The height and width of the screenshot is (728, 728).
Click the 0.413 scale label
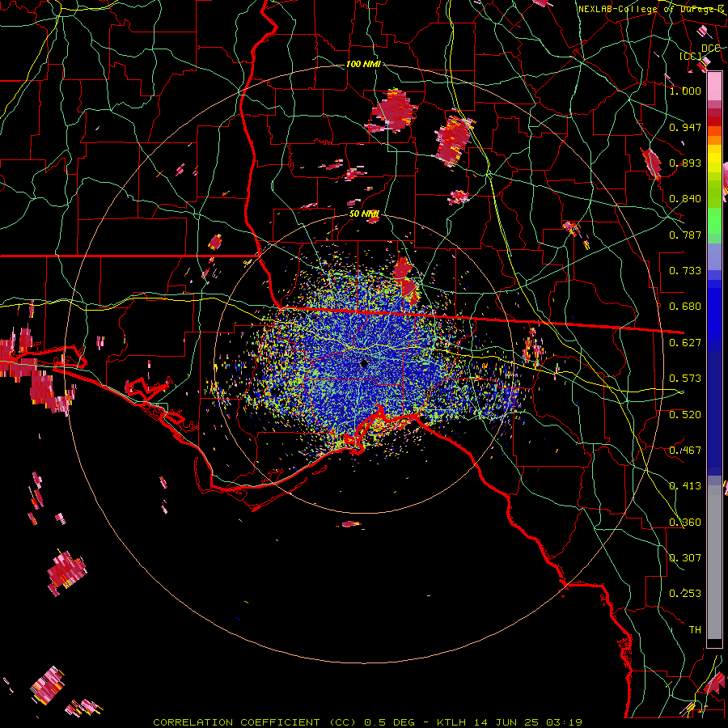(685, 486)
